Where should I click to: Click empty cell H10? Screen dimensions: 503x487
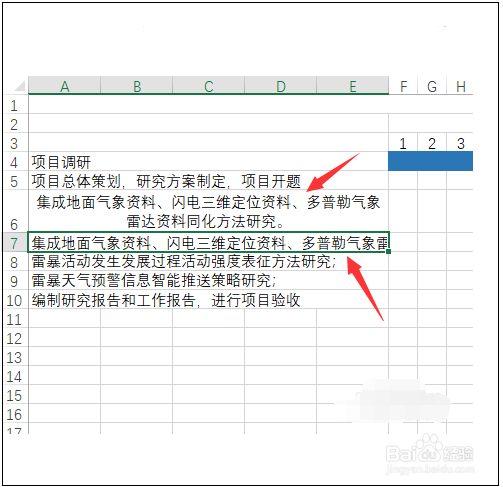(x=460, y=299)
